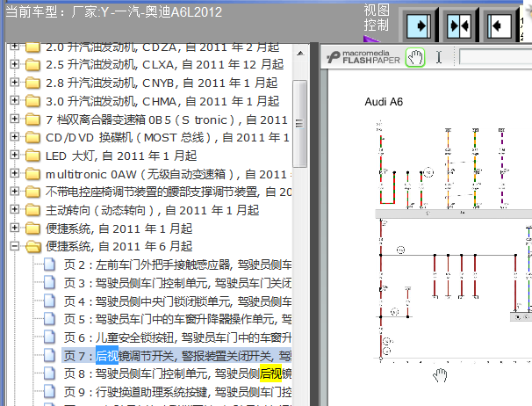Select 2.8 升汽油发动机 CNYB tree row

point(162,83)
